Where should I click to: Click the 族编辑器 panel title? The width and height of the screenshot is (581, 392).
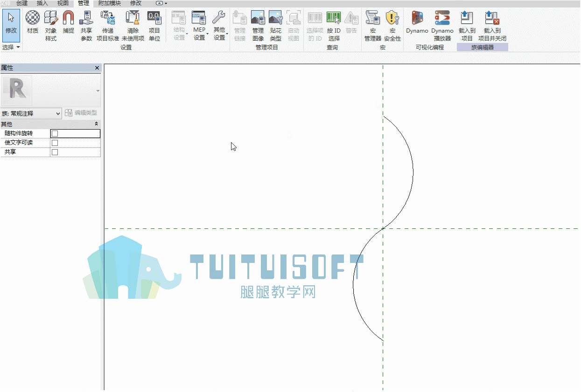pos(483,48)
